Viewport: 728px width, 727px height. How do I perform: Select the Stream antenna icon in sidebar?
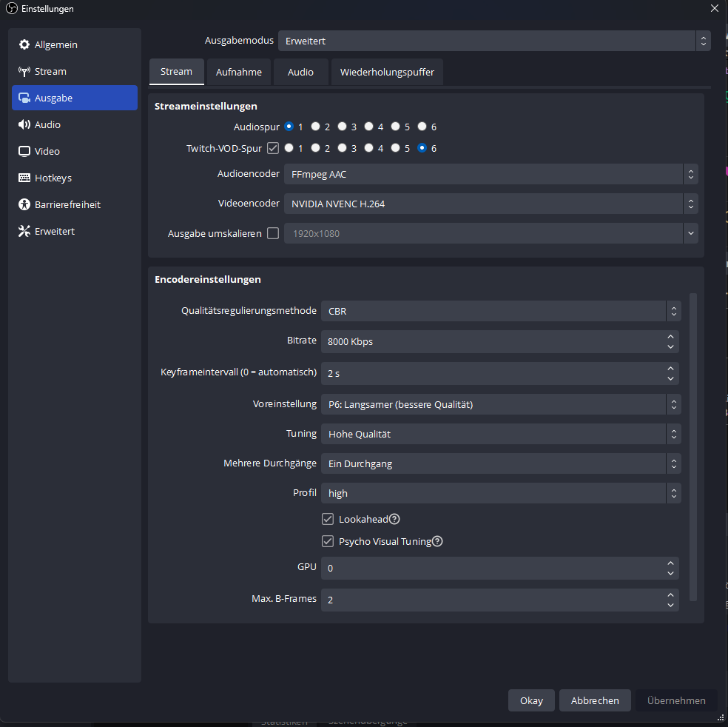pyautogui.click(x=24, y=72)
